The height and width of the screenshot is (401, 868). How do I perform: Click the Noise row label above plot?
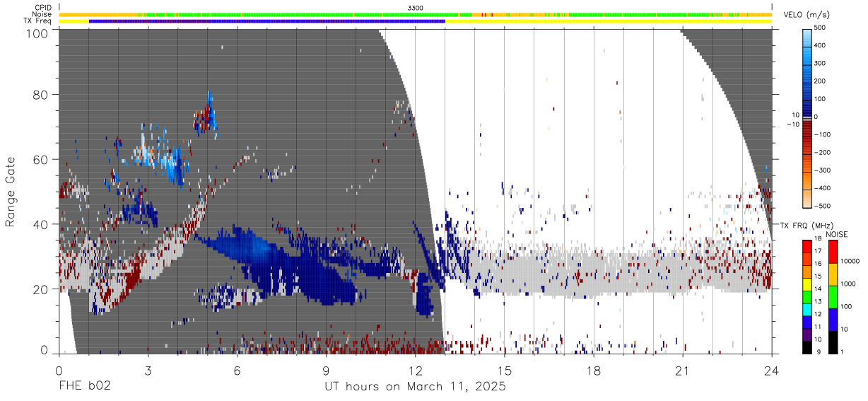[x=42, y=14]
